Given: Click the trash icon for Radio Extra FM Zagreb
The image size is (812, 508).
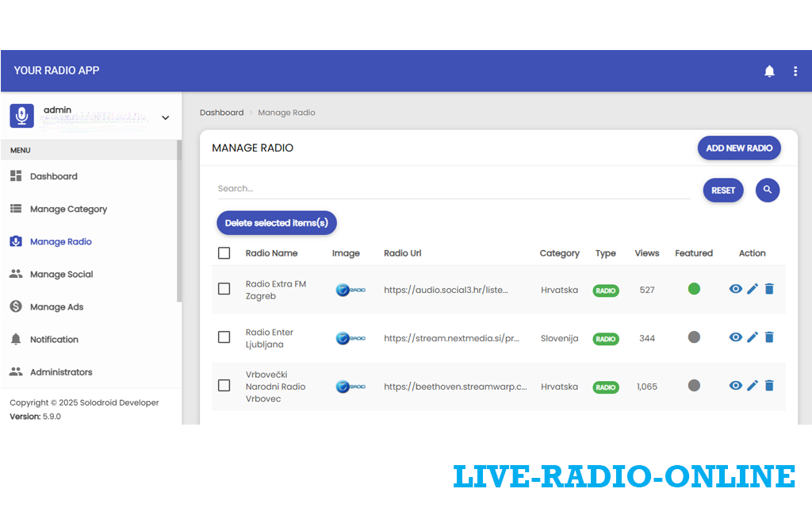Looking at the screenshot, I should [x=769, y=289].
